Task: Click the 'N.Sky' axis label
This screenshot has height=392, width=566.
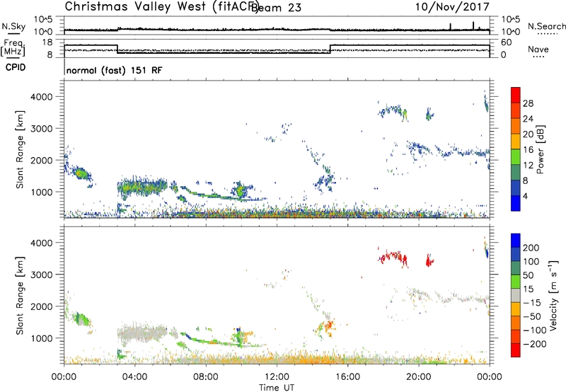Action: click(13, 26)
